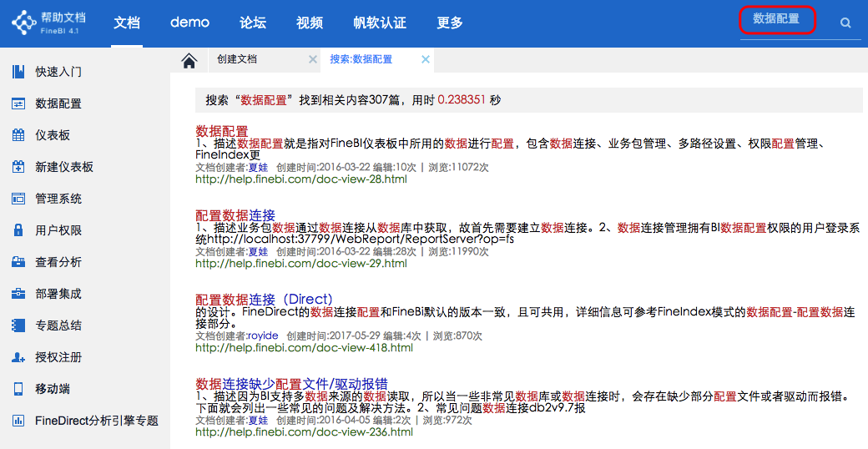The image size is (868, 449).
Task: Select 专题总结 in the sidebar
Action: coord(58,325)
